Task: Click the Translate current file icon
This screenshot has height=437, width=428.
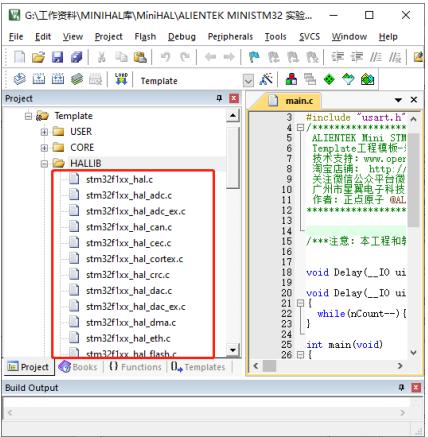Action: [x=19, y=79]
